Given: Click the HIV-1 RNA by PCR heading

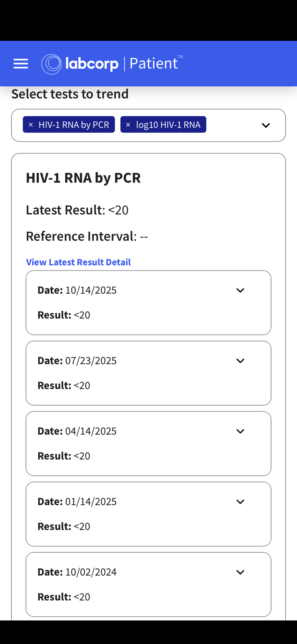Looking at the screenshot, I should (x=83, y=178).
